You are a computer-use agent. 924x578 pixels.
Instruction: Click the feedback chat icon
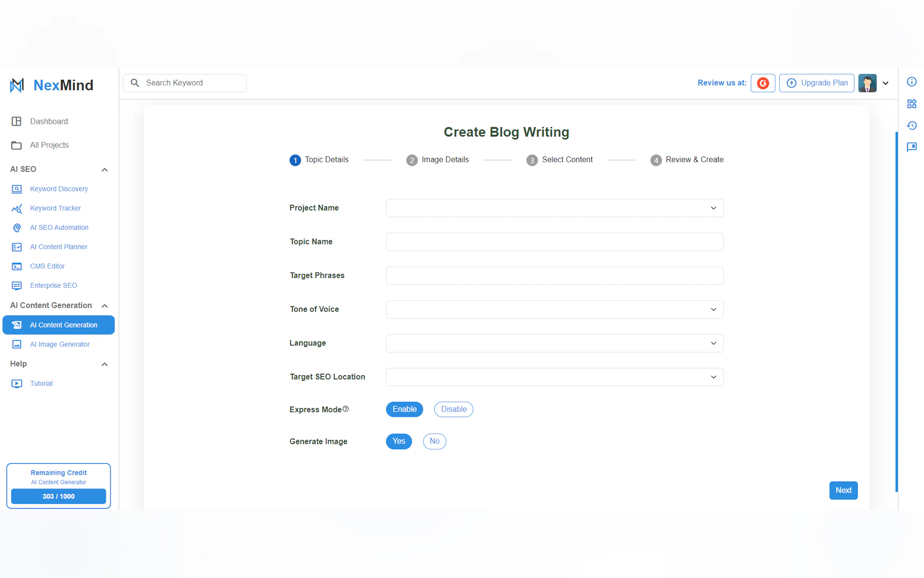click(x=911, y=147)
